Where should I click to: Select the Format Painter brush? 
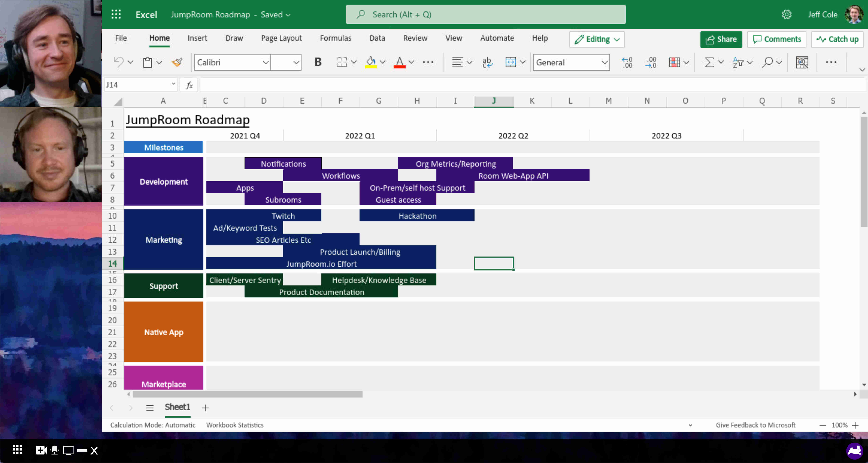[177, 62]
